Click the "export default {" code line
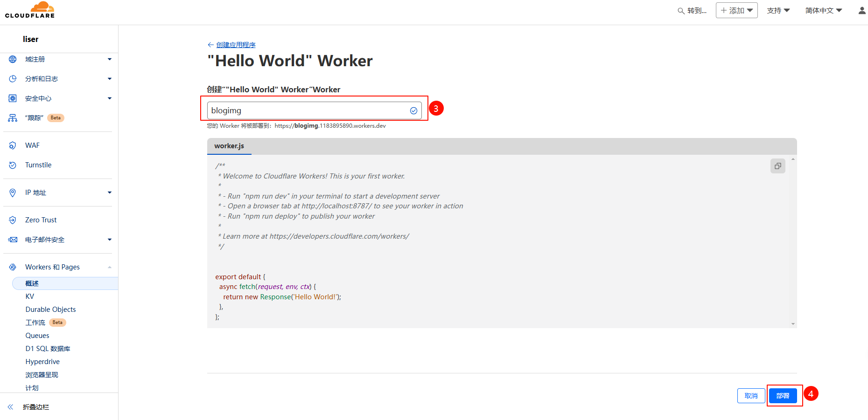This screenshot has height=420, width=868. (240, 277)
